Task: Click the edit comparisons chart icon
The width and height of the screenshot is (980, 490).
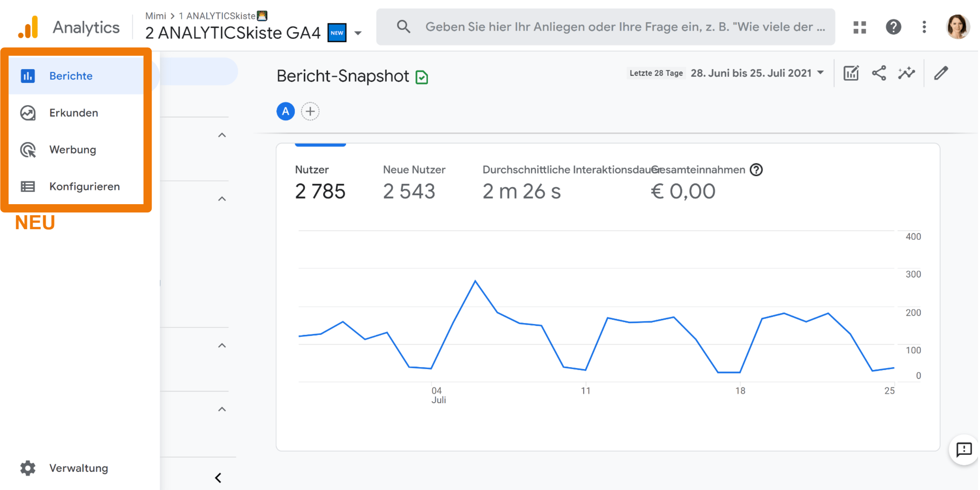Action: (851, 73)
